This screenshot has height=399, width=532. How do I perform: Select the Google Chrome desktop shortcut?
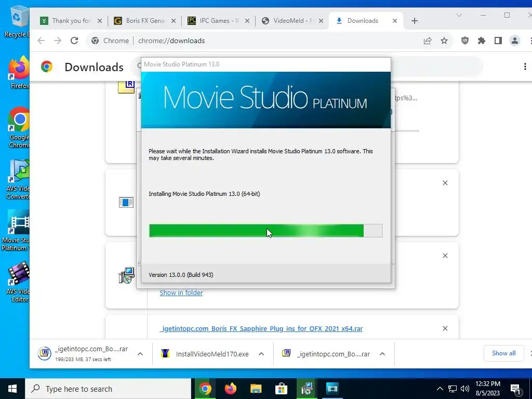pos(19,128)
